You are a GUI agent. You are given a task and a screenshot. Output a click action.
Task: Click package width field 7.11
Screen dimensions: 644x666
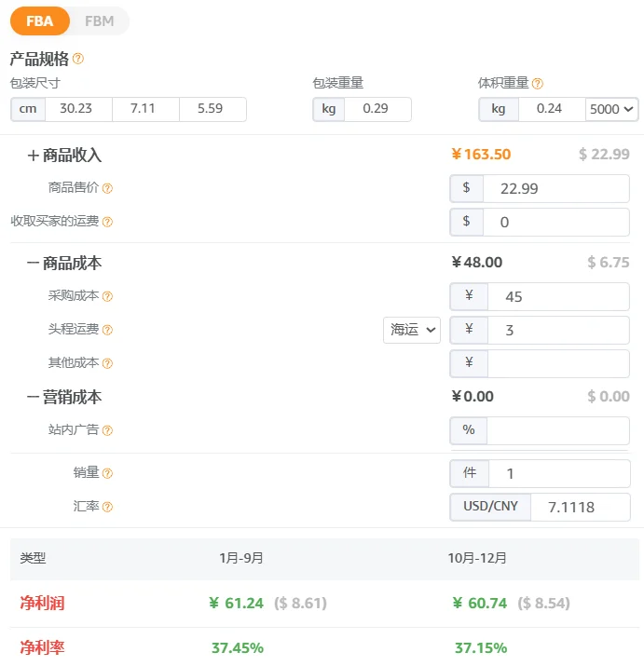click(x=145, y=109)
